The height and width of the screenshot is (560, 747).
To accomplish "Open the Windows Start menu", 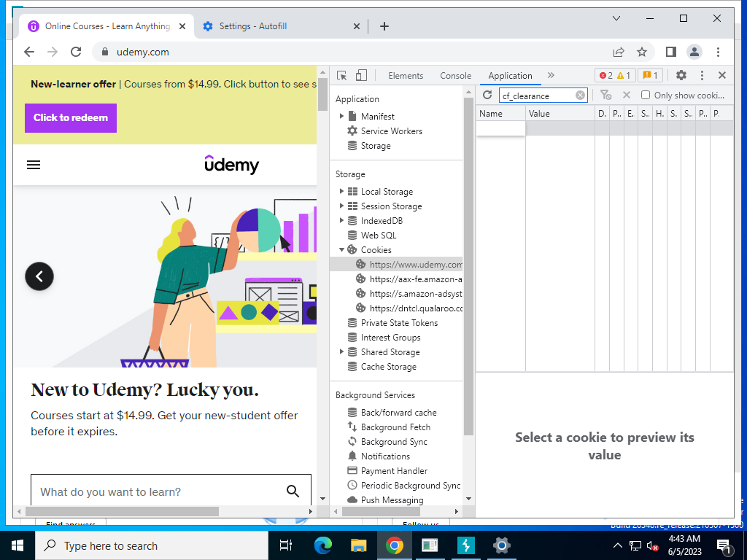I will 18,545.
